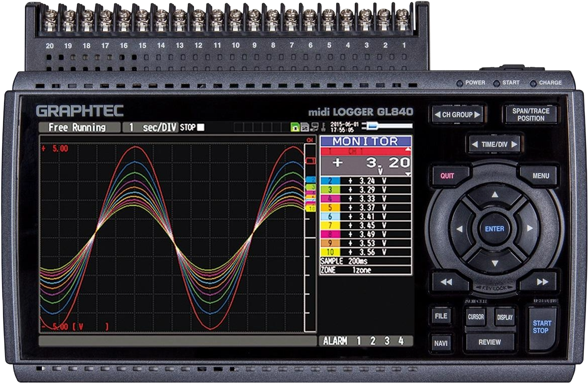Click terminal screw number 10
Screen dimensions: 588x383
(x=236, y=16)
